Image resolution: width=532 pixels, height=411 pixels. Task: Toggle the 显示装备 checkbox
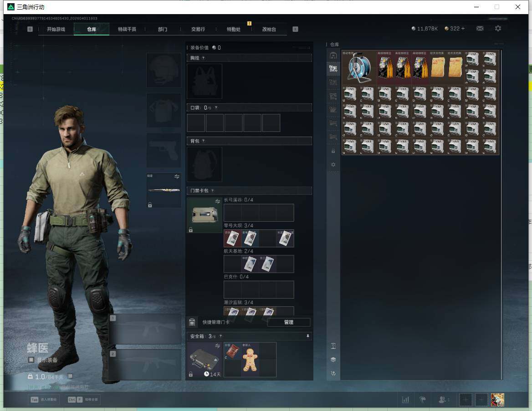coord(31,360)
